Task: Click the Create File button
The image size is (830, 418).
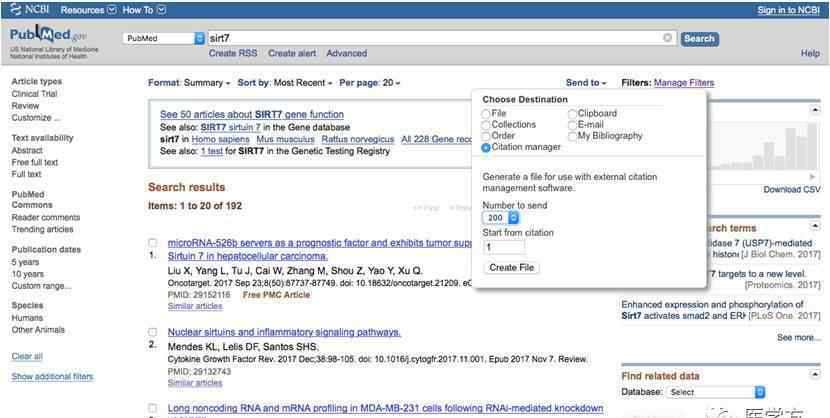Action: pos(511,268)
